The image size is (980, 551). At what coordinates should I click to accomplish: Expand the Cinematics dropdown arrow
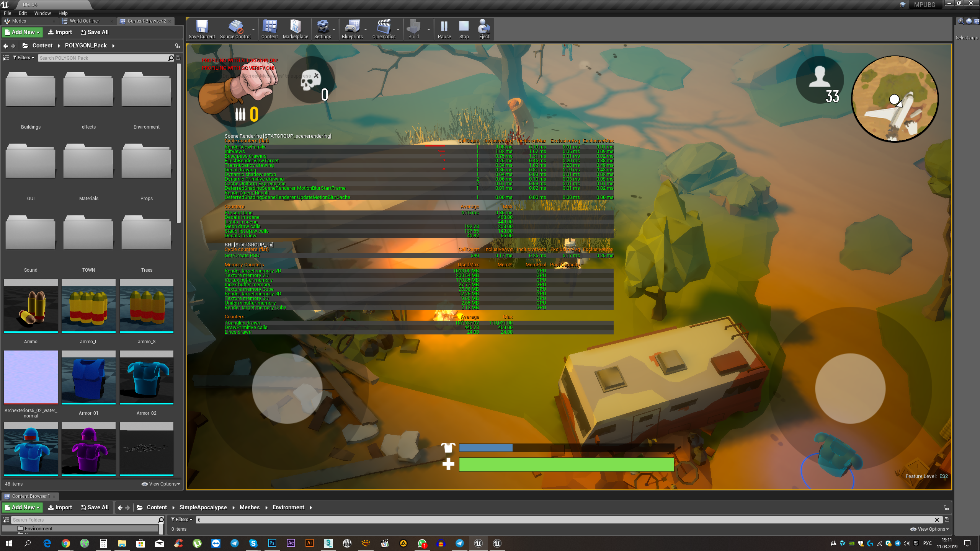pos(398,29)
